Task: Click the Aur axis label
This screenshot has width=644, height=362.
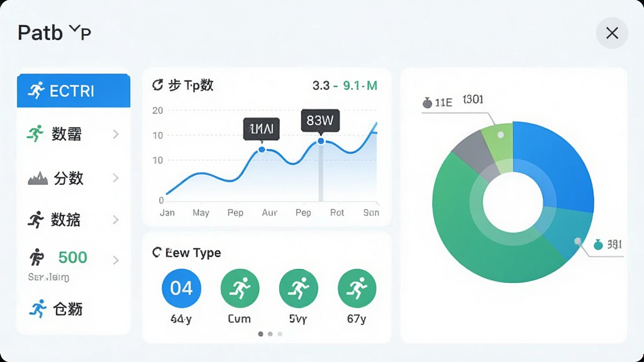Action: pyautogui.click(x=269, y=212)
